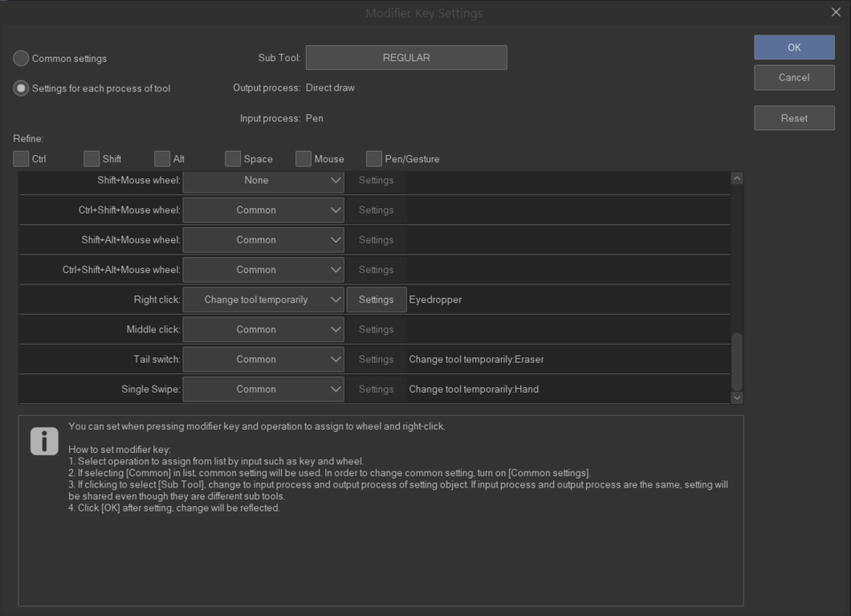
Task: Click Settings in the Single Swipe row
Action: 376,389
